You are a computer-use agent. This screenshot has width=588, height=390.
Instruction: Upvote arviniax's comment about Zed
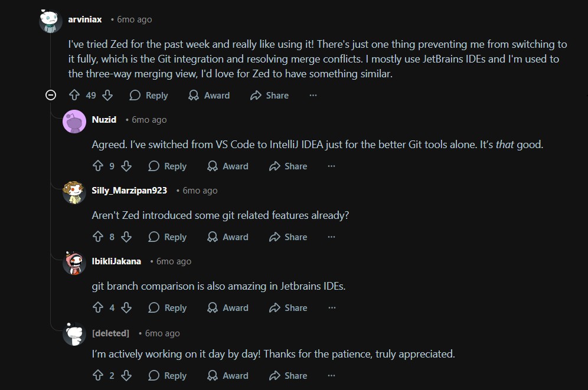(x=74, y=95)
